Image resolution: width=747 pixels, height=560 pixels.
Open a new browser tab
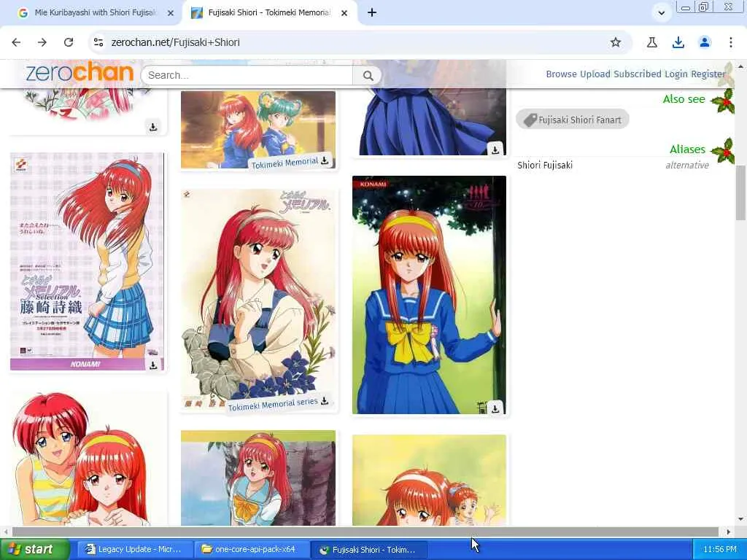coord(372,13)
